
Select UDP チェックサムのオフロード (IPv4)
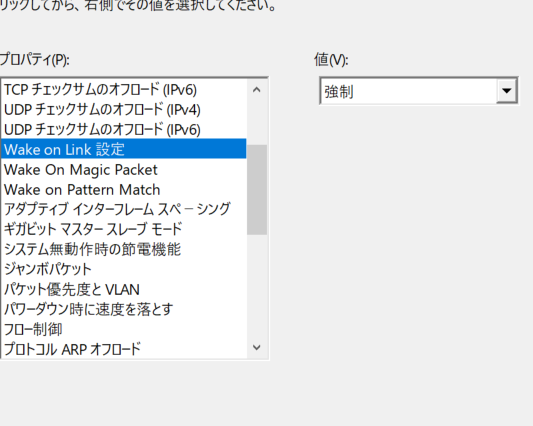[x=124, y=110]
